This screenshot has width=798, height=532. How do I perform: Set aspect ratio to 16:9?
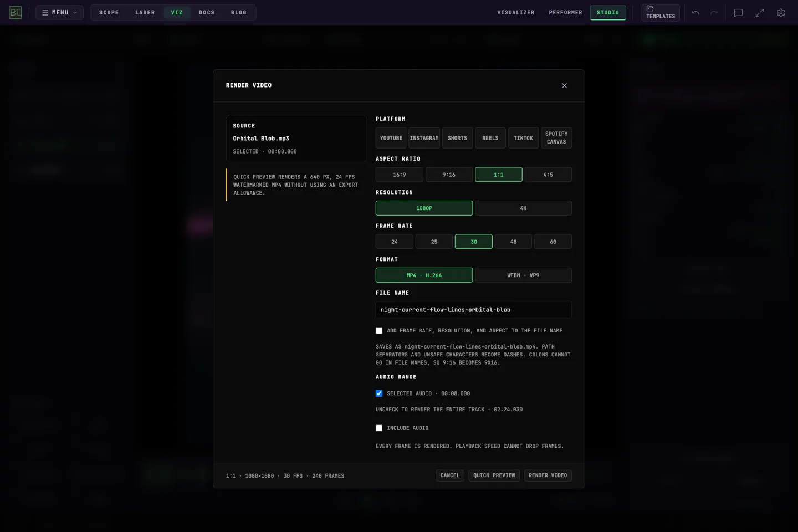point(400,175)
